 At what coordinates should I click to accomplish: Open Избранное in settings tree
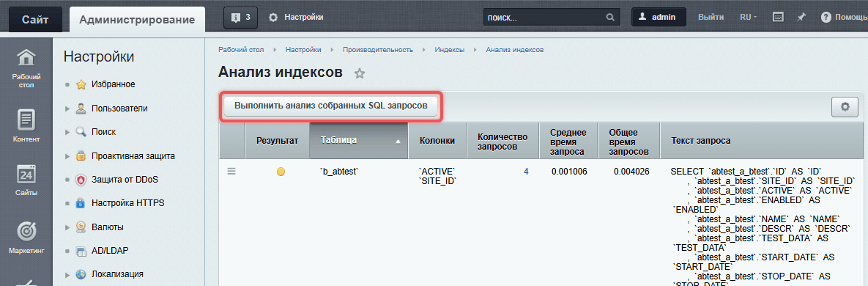[114, 85]
